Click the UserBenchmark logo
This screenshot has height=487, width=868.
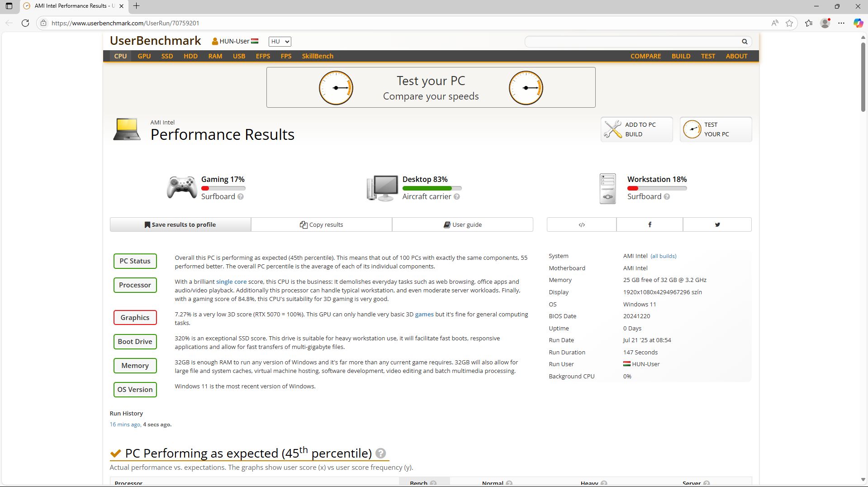point(155,41)
